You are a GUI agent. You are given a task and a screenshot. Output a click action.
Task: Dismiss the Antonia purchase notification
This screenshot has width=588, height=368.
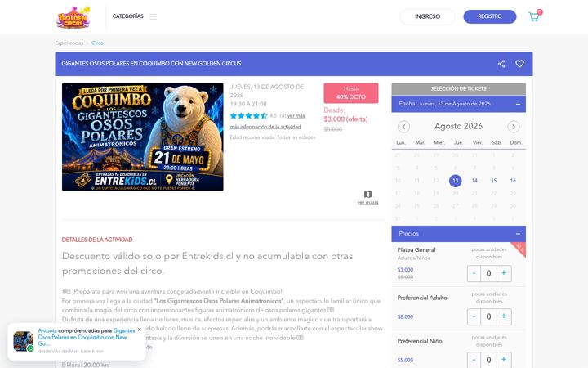(140, 330)
